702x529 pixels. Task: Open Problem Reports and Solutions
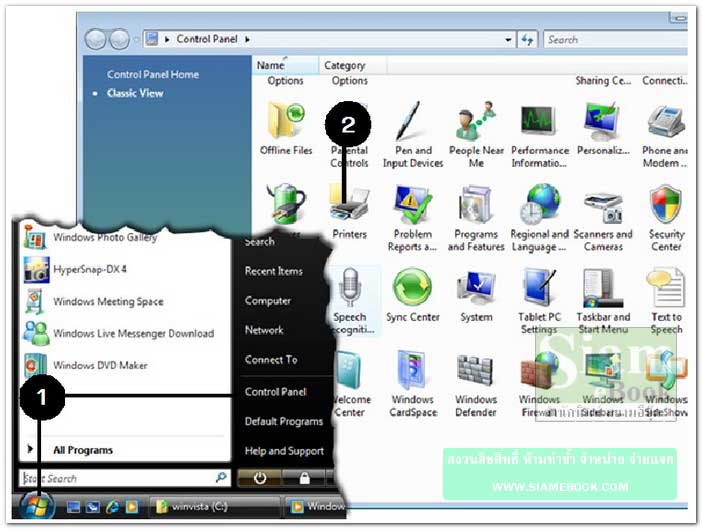(x=412, y=219)
